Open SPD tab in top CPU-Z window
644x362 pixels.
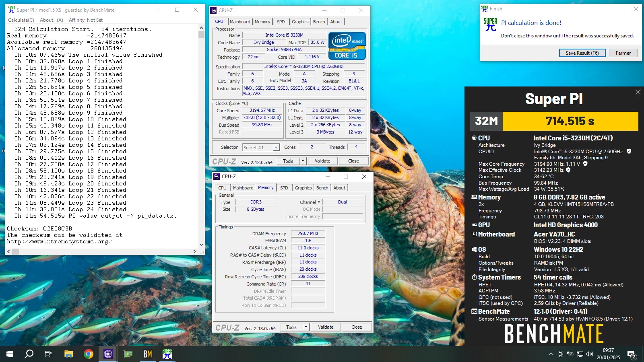point(281,22)
